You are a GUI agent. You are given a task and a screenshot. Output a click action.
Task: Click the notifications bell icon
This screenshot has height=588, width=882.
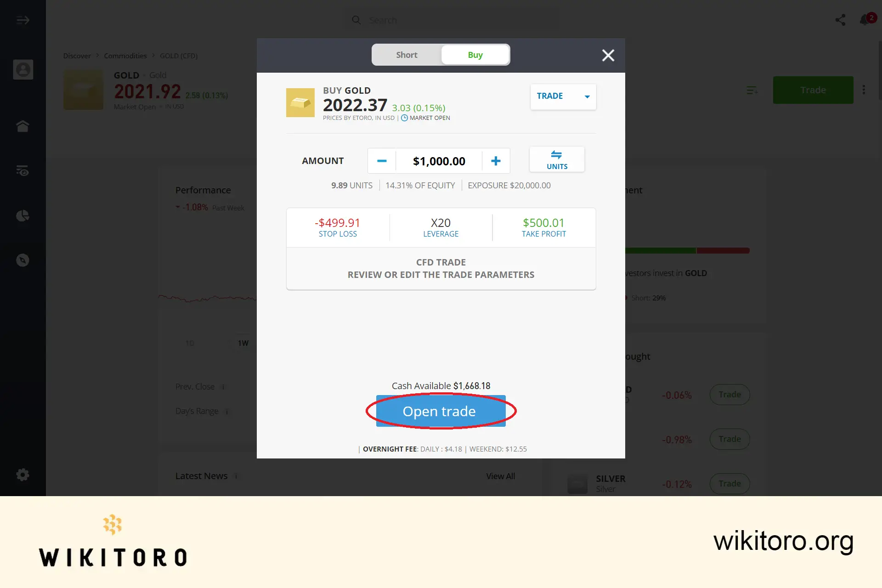point(865,20)
